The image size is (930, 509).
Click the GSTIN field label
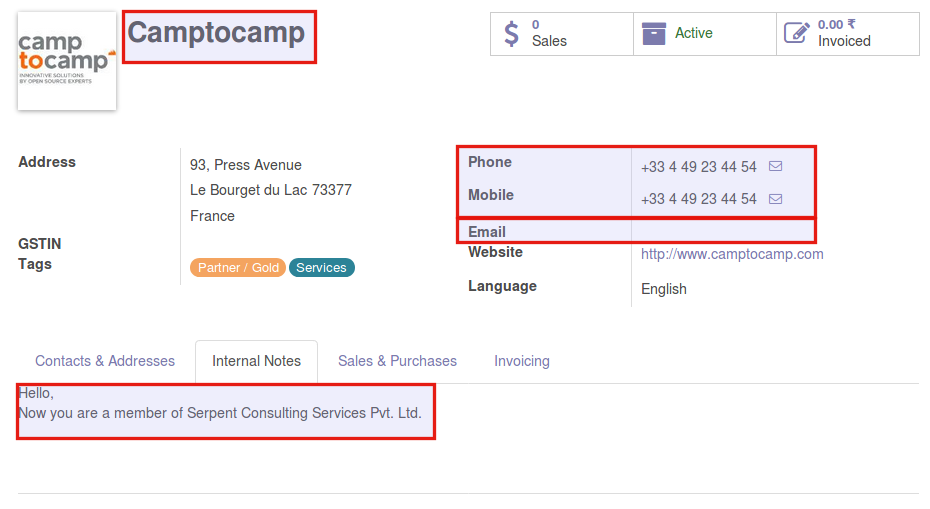click(x=40, y=244)
